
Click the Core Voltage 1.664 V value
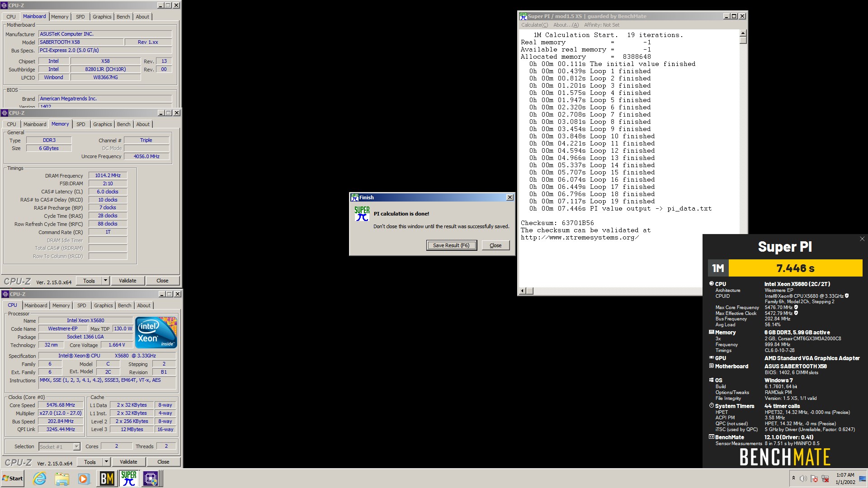[117, 345]
